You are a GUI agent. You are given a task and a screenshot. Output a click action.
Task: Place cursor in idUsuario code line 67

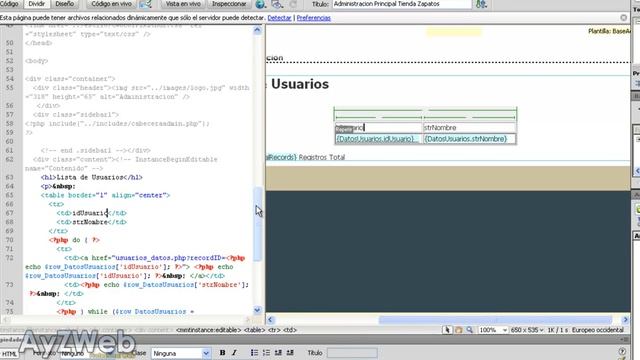[x=91, y=213]
